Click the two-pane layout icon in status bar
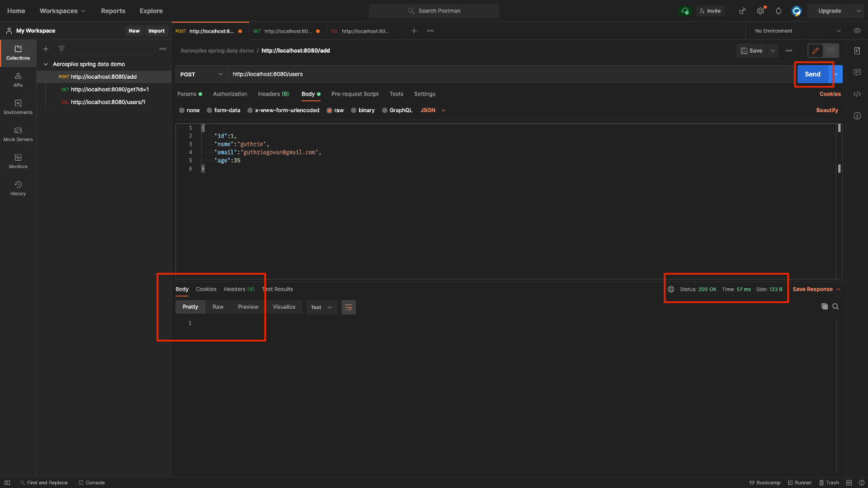868x488 pixels. 849,482
